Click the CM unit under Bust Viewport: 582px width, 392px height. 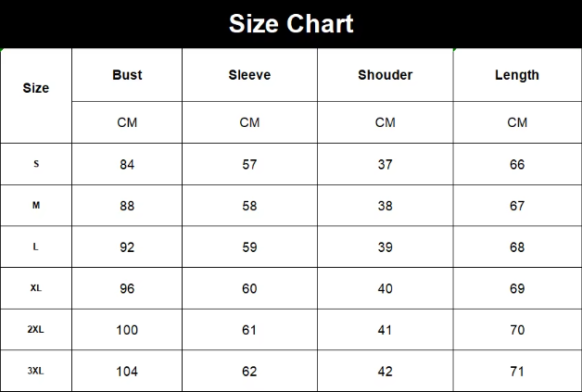(127, 122)
